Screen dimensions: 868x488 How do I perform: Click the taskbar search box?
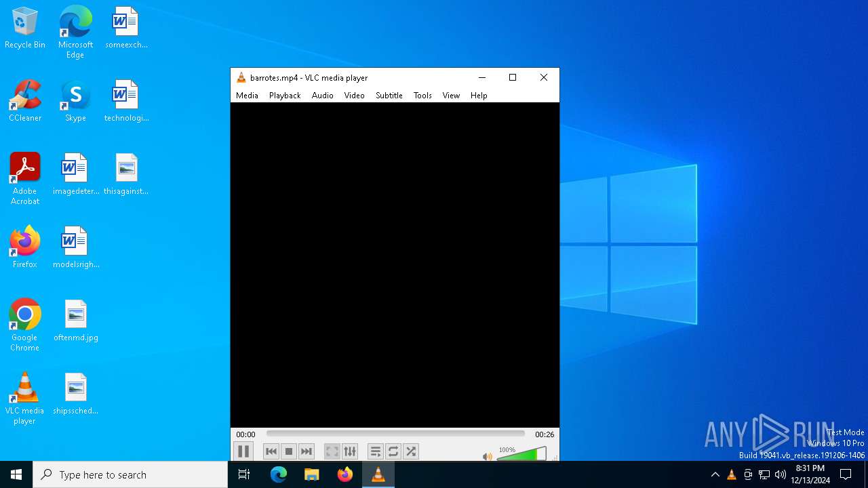[130, 474]
